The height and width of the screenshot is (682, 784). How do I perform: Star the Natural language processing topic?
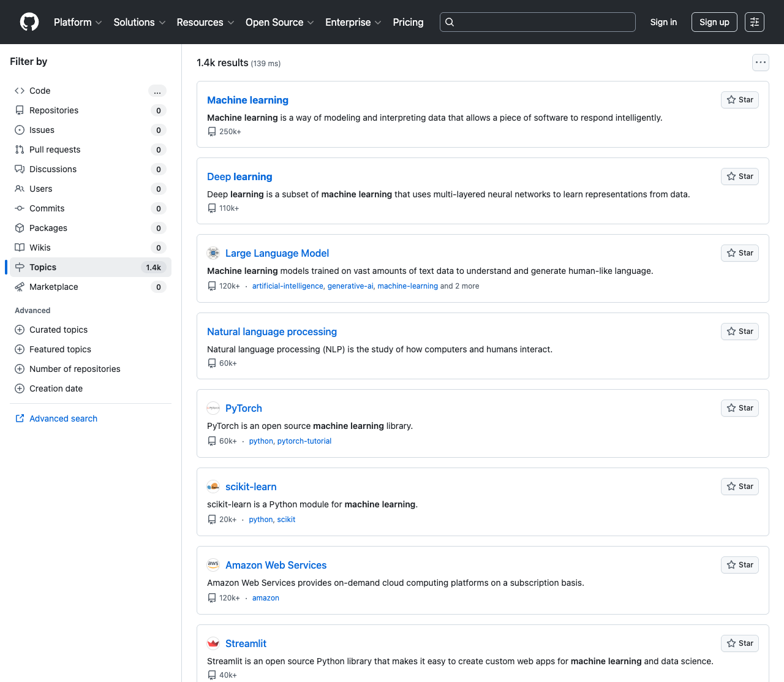click(x=740, y=332)
